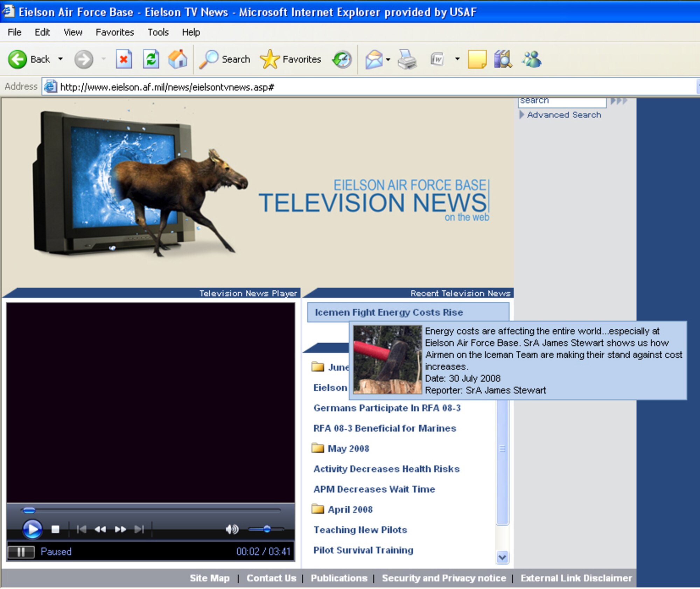The image size is (700, 589).
Task: Open the File menu
Action: [x=15, y=32]
